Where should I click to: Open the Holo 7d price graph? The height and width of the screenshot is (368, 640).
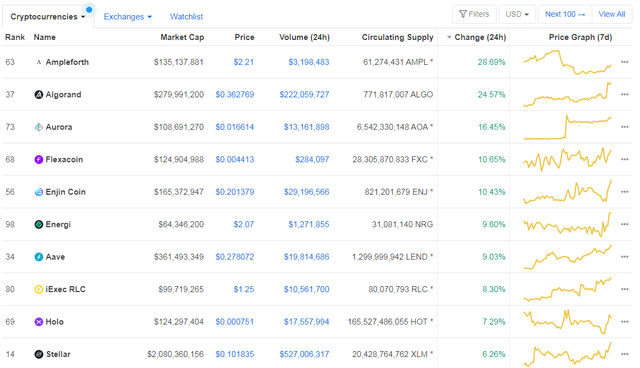pyautogui.click(x=568, y=321)
